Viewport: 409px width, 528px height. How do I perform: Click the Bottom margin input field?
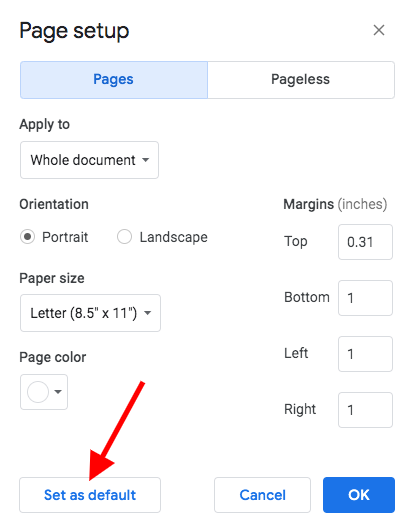click(365, 298)
